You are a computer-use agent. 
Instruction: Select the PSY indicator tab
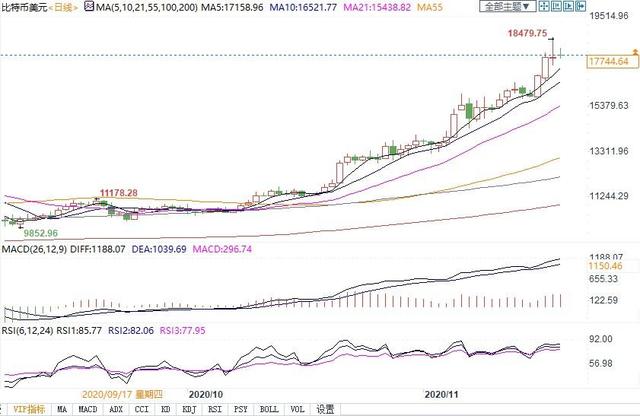click(241, 409)
